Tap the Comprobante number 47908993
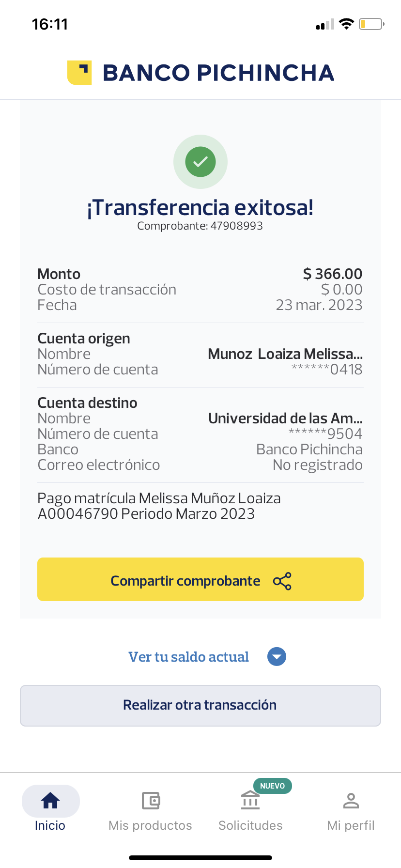Screen dimensions: 401x868 tap(236, 226)
